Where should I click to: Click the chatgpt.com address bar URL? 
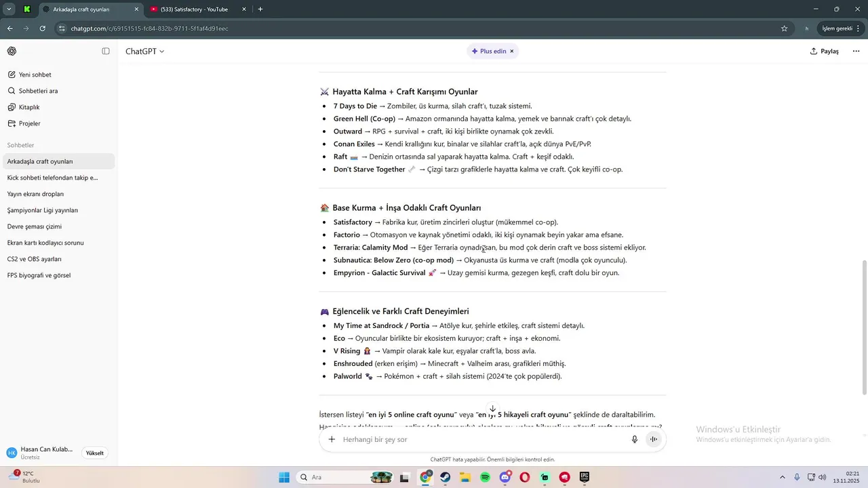[149, 28]
